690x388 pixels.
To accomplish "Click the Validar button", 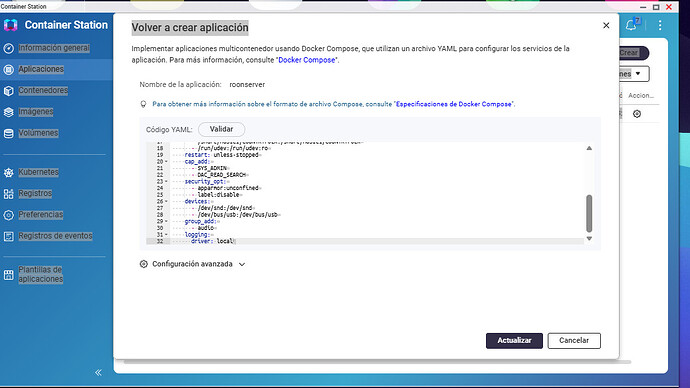I will click(x=221, y=129).
